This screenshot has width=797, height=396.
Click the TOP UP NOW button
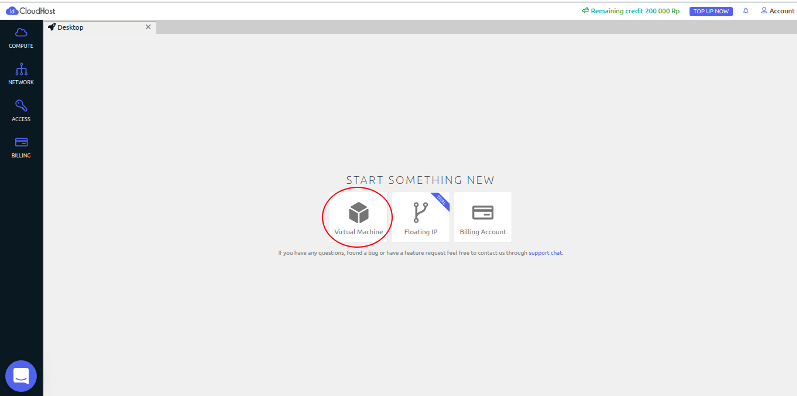711,11
